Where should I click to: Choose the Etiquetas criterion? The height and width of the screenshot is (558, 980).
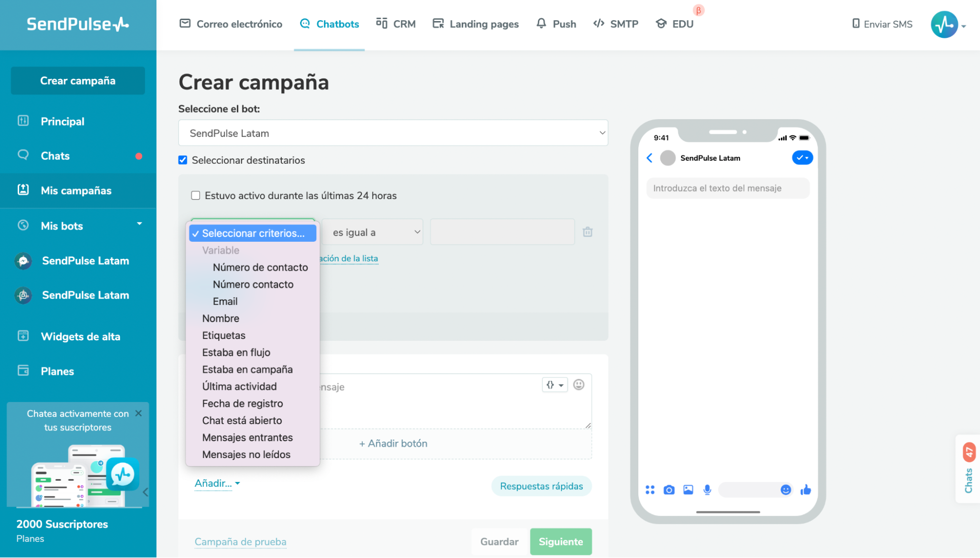[224, 335]
